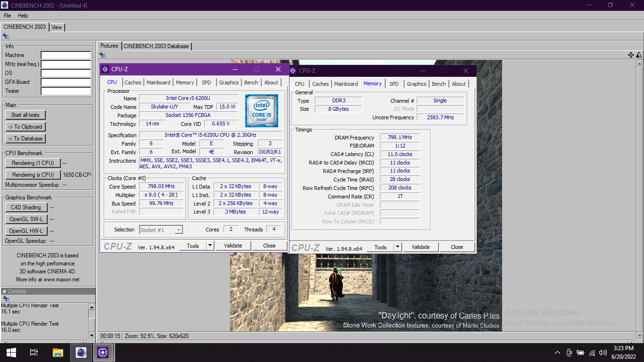Click the battery tray icon
Viewport: 644px width, 362px height.
(580, 353)
